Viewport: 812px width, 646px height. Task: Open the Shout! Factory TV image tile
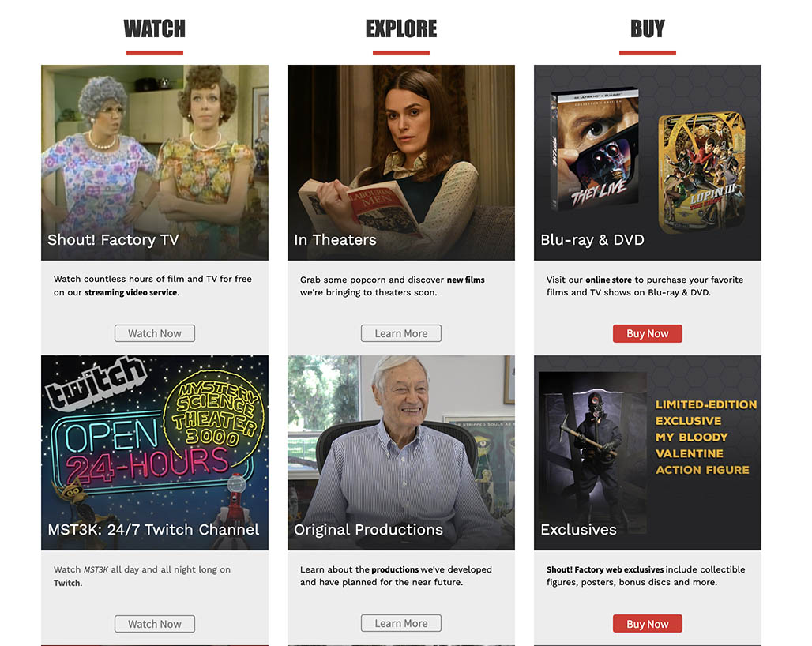155,163
